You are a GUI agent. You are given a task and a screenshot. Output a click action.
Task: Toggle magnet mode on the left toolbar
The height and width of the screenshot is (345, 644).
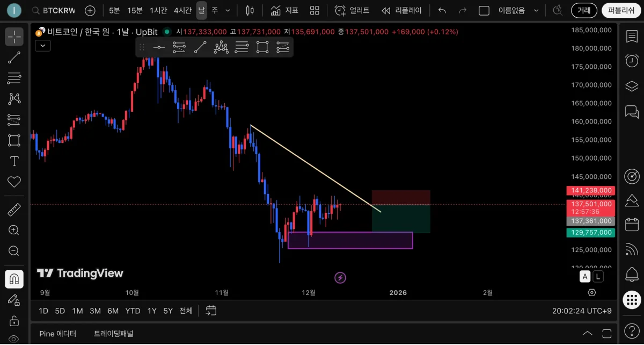pyautogui.click(x=14, y=279)
